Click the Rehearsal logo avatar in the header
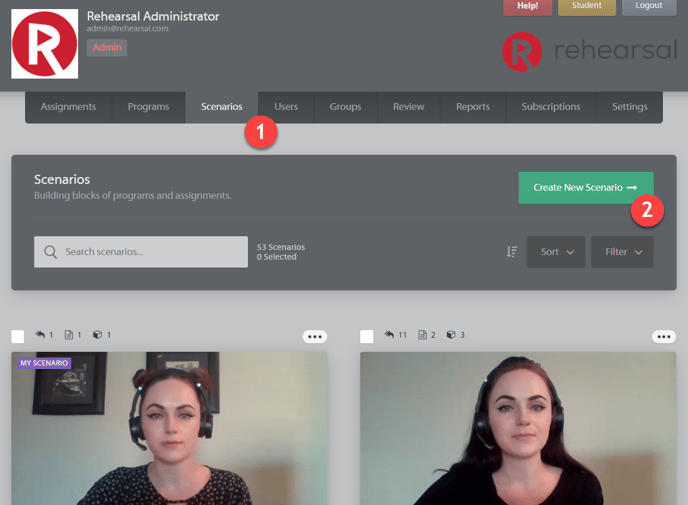The width and height of the screenshot is (688, 505). point(44,45)
